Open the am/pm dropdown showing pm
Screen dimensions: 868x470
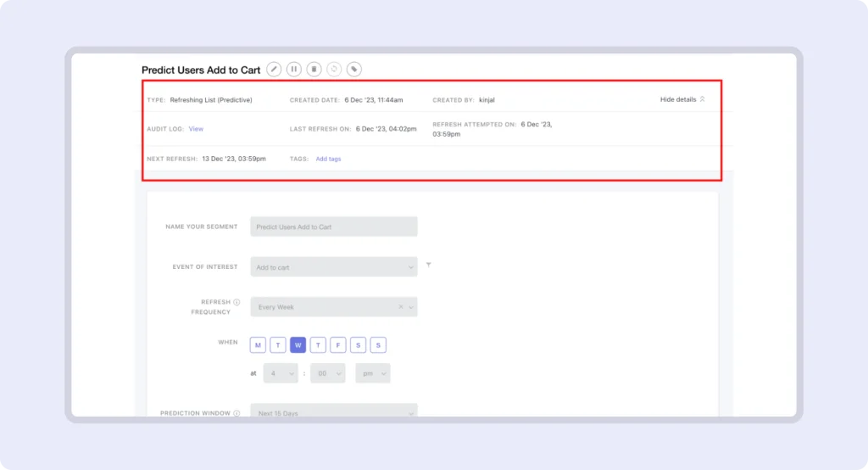pos(373,373)
